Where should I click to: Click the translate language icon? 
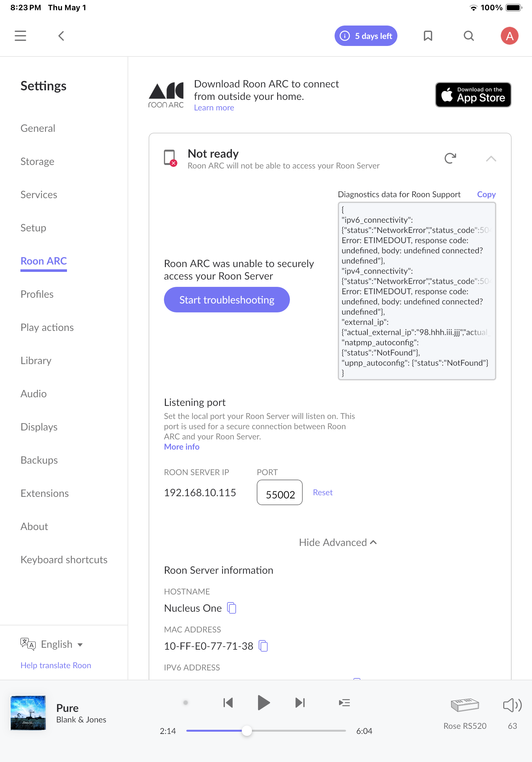point(28,644)
